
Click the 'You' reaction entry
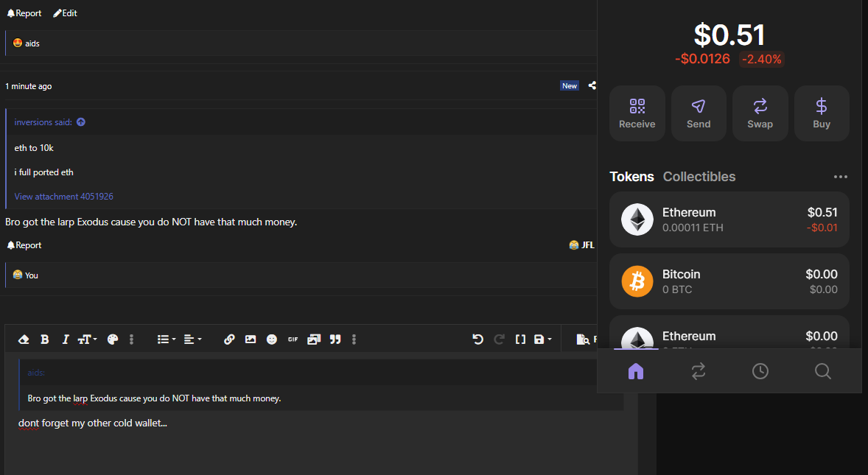click(32, 275)
